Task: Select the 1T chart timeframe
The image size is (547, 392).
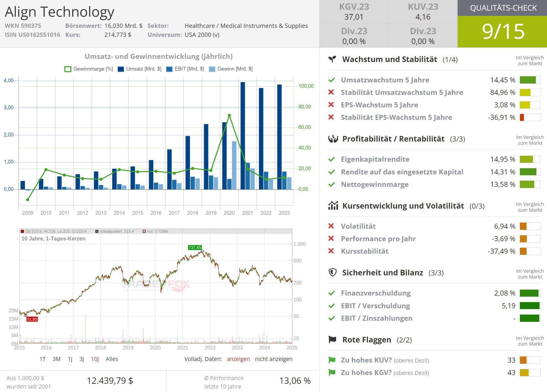Action: tap(42, 359)
